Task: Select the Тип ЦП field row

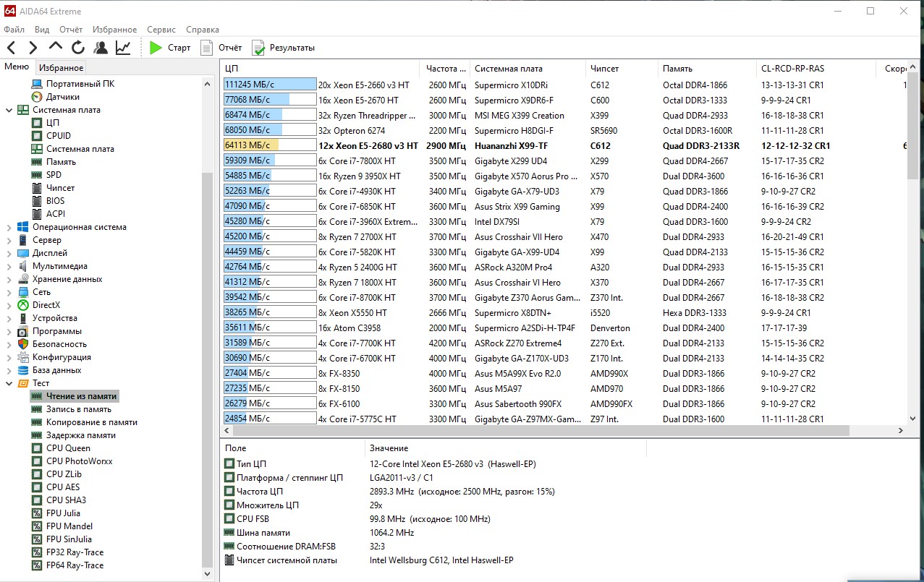Action: click(x=433, y=464)
